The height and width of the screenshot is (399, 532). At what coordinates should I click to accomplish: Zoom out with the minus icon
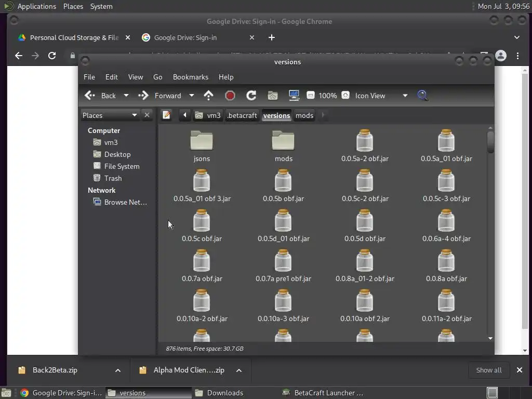coord(310,96)
